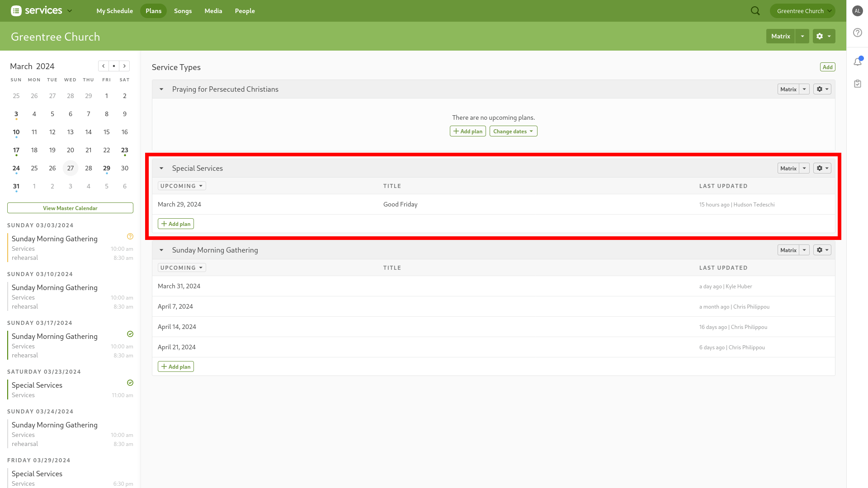Go to next month in calendar
Image resolution: width=868 pixels, height=488 pixels.
[x=124, y=66]
